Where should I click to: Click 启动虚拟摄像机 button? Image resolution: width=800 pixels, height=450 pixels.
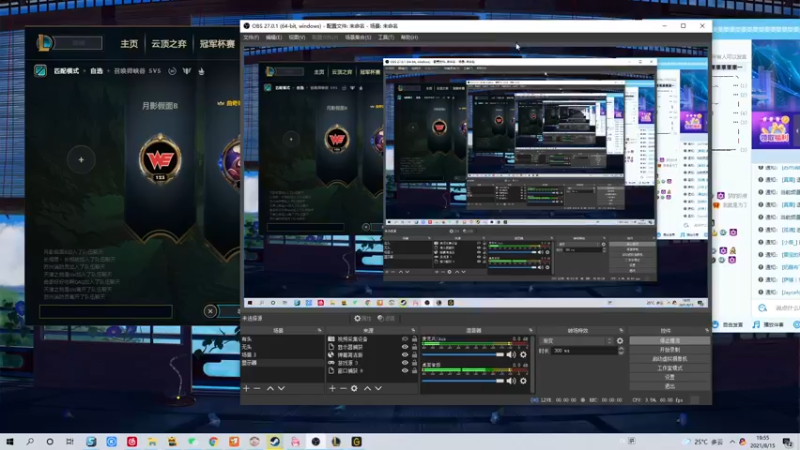(x=669, y=359)
